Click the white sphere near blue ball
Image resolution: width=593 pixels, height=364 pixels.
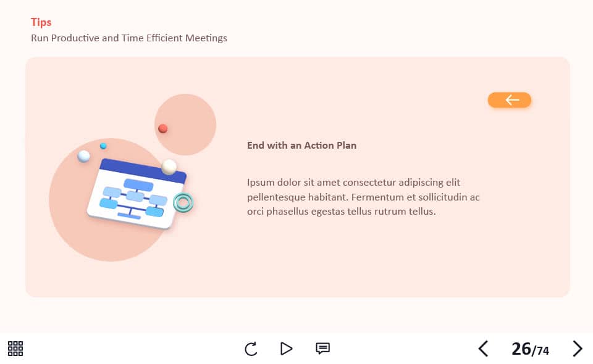click(x=83, y=156)
